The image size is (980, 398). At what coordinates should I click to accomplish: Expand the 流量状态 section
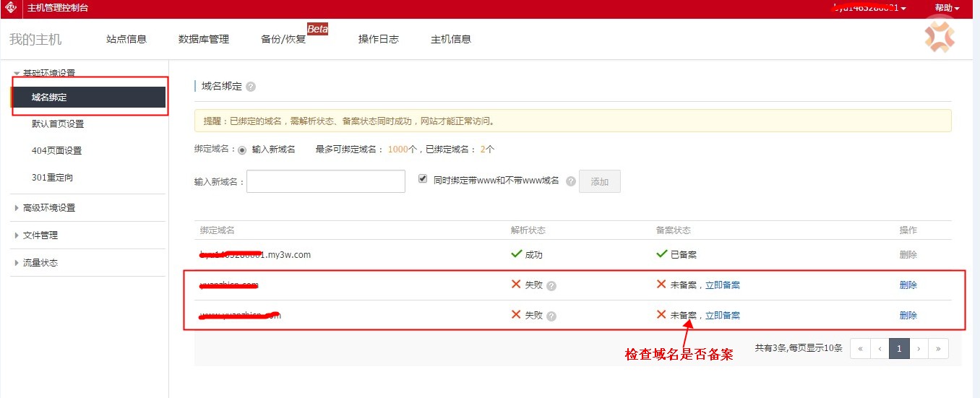pos(40,263)
